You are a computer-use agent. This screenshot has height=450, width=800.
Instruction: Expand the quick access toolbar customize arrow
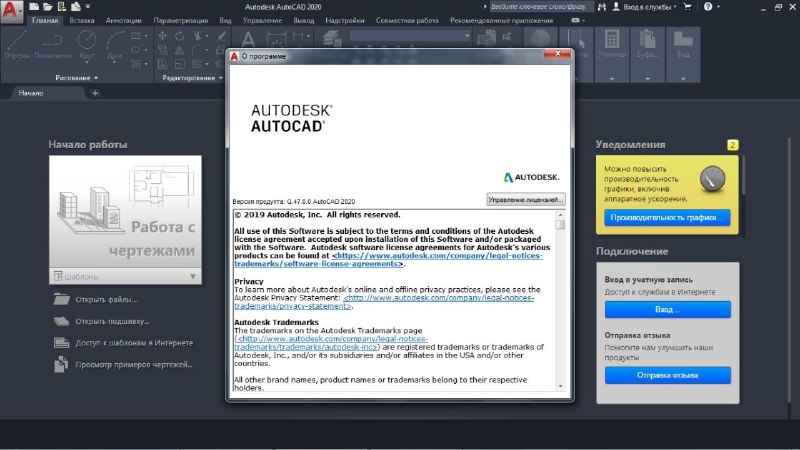(x=88, y=7)
